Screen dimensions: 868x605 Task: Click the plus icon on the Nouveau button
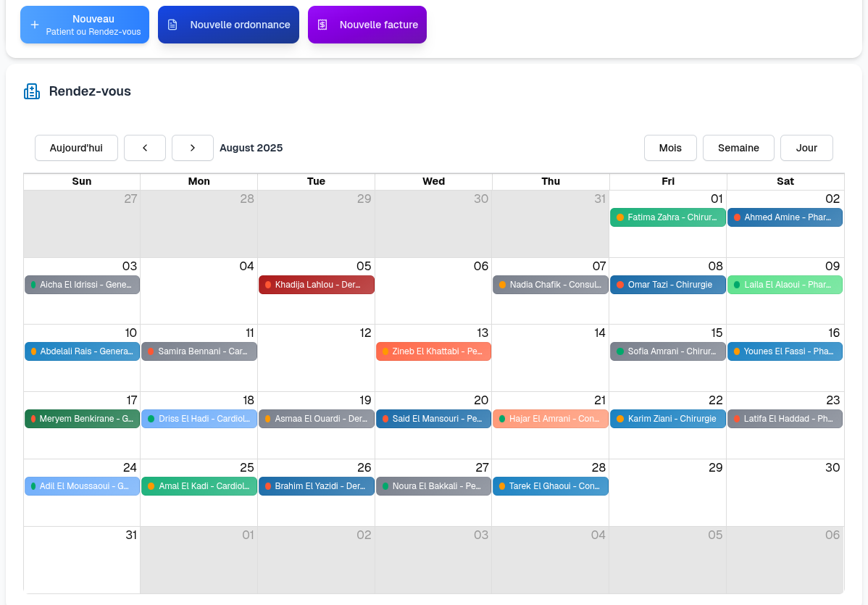[x=34, y=24]
